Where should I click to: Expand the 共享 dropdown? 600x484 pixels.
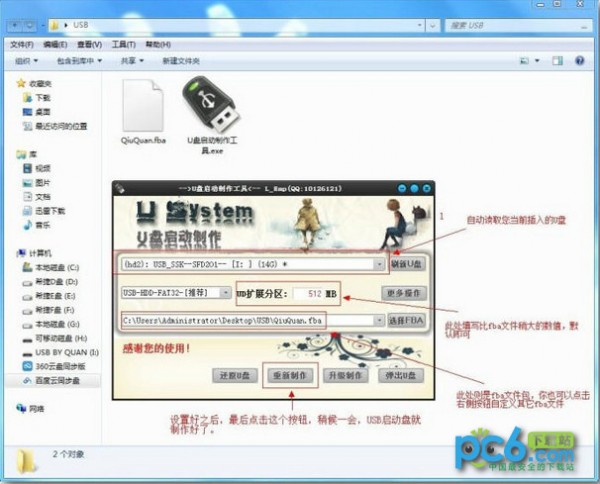coord(132,61)
